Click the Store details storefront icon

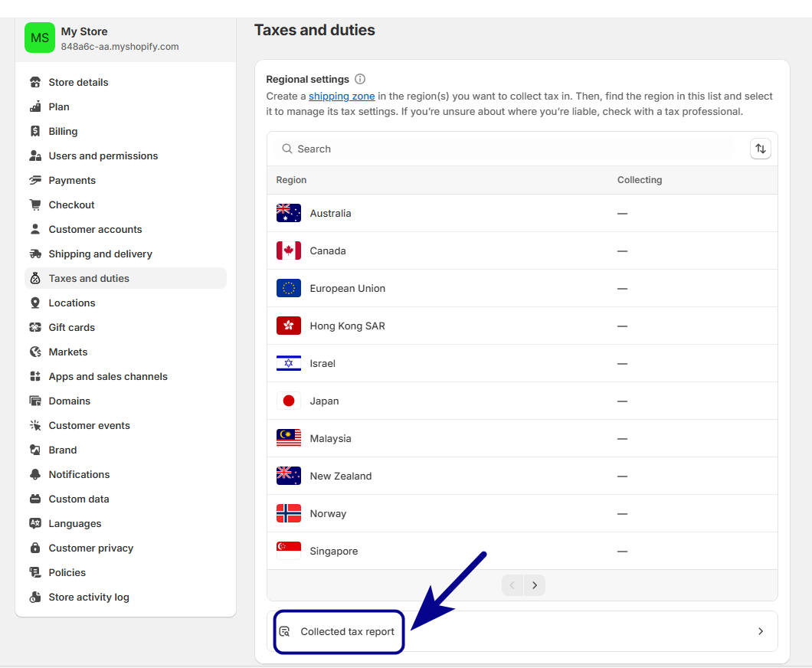pyautogui.click(x=35, y=82)
